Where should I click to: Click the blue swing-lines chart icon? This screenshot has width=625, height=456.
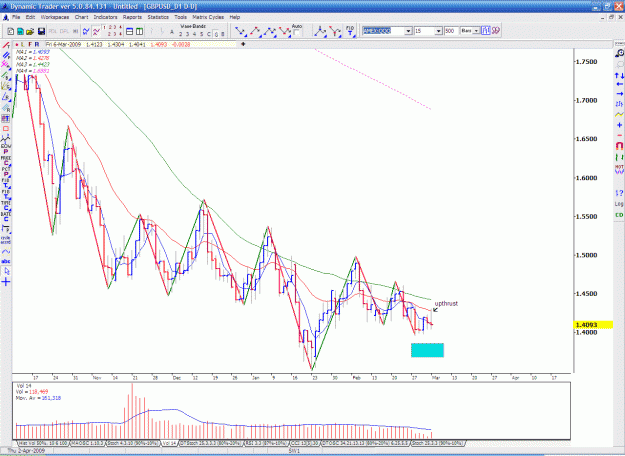coord(86,31)
